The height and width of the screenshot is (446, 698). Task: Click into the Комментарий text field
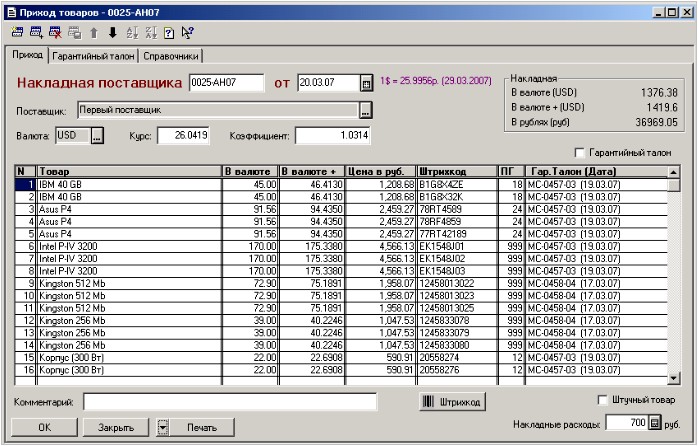pyautogui.click(x=229, y=401)
